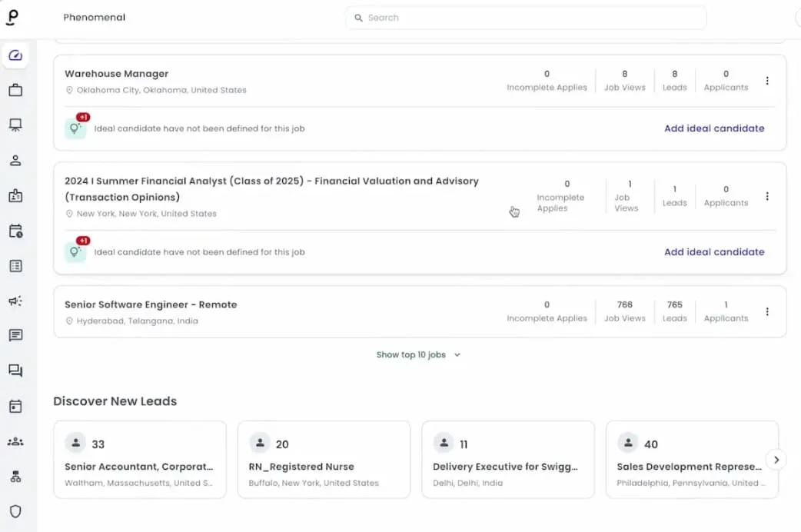The image size is (801, 532).
Task: Open the person profile sidebar icon
Action: (15, 161)
